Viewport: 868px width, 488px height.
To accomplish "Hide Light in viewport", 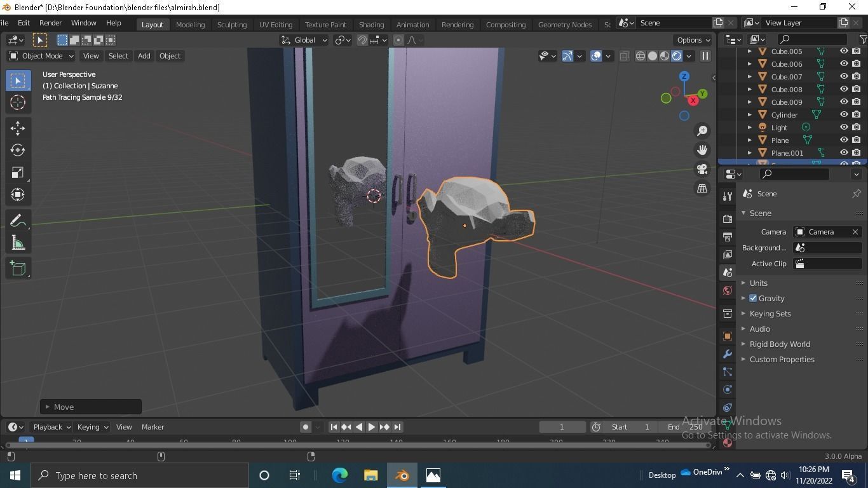I will [844, 128].
